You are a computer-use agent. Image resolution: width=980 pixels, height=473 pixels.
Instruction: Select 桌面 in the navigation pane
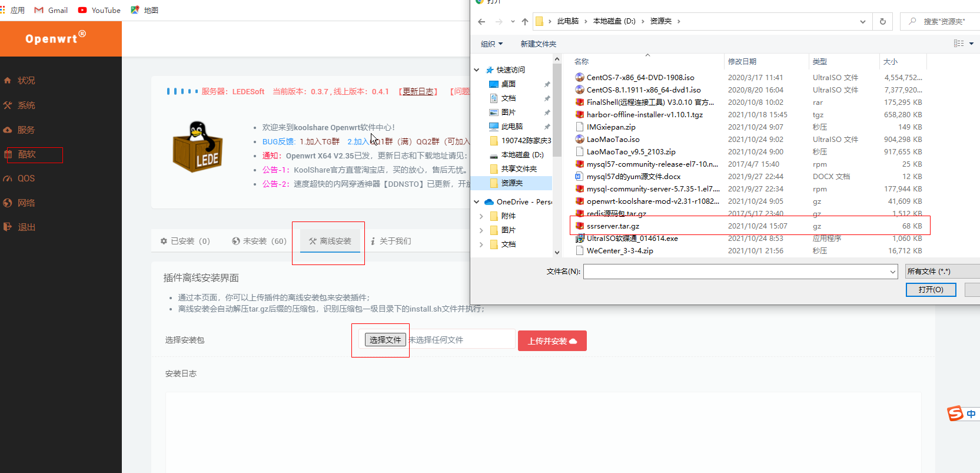coord(509,84)
